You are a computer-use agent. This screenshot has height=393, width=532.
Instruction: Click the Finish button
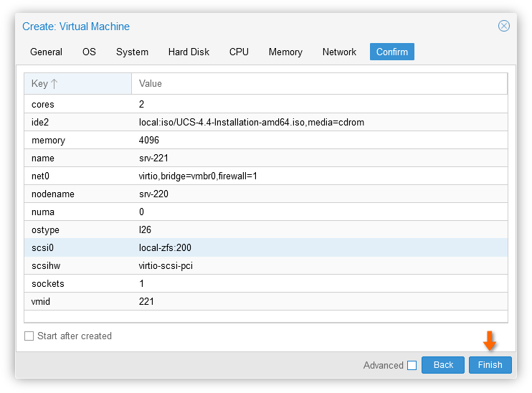490,365
